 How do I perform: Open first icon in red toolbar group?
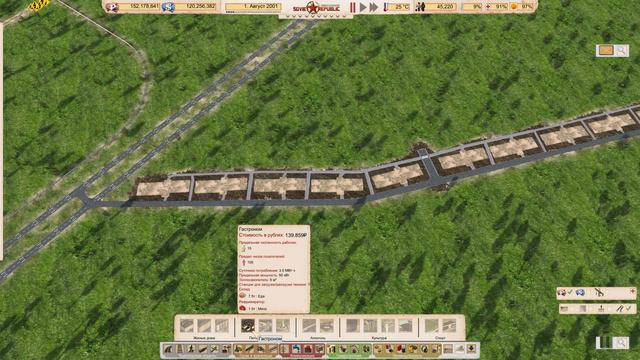pyautogui.click(x=284, y=349)
